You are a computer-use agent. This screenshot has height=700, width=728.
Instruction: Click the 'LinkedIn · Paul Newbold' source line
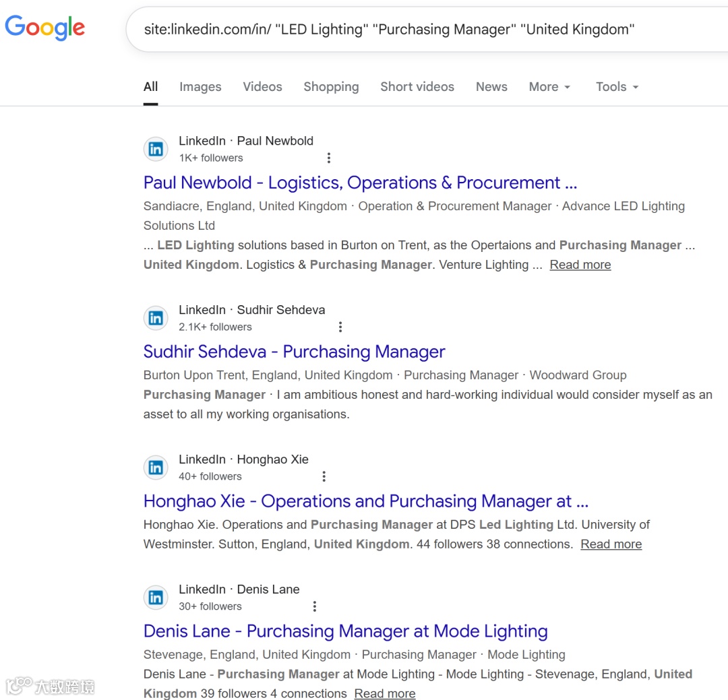point(246,141)
